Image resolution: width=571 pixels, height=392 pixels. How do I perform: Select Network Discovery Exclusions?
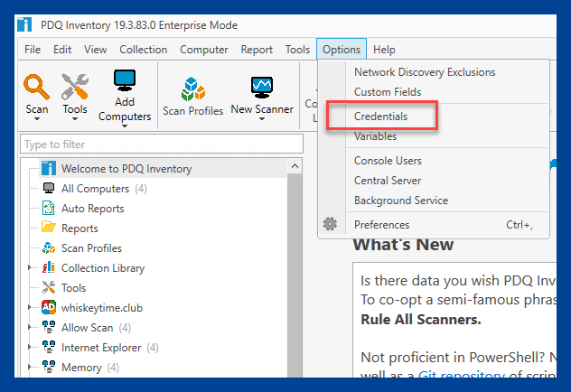[425, 72]
